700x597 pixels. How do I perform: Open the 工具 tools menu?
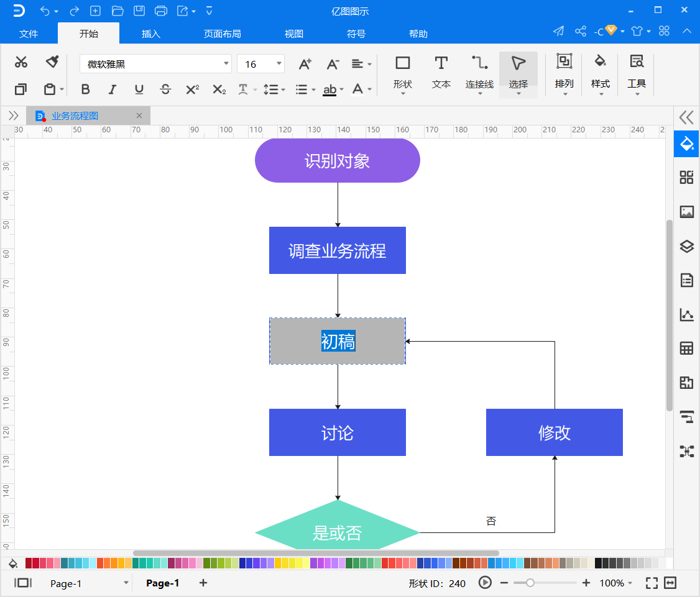[637, 74]
